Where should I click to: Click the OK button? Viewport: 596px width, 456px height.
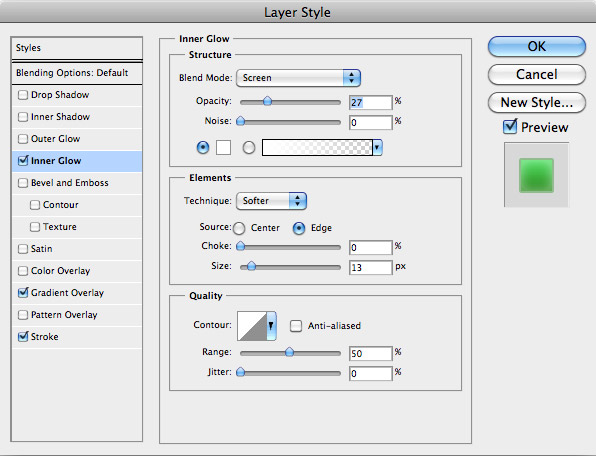point(537,46)
